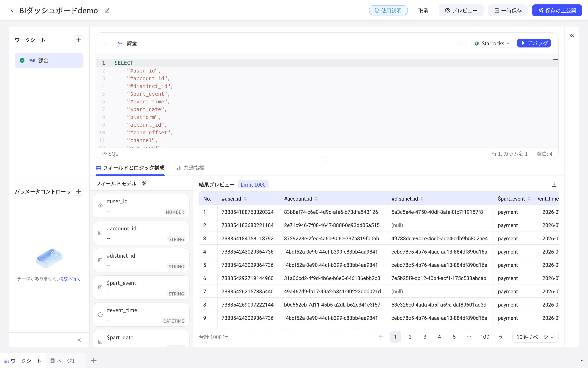Viewport: 588px width, 368px height.
Task: Add a parameter controller with plus icon
Action: pos(78,192)
